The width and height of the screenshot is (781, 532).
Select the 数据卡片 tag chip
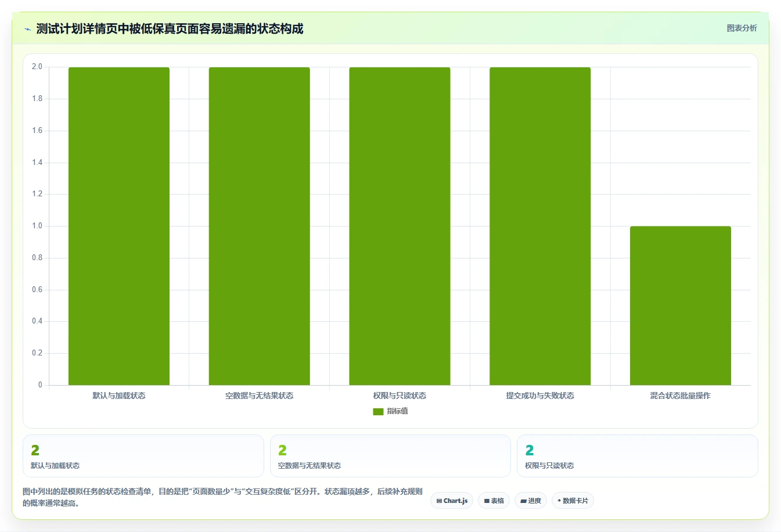point(573,501)
